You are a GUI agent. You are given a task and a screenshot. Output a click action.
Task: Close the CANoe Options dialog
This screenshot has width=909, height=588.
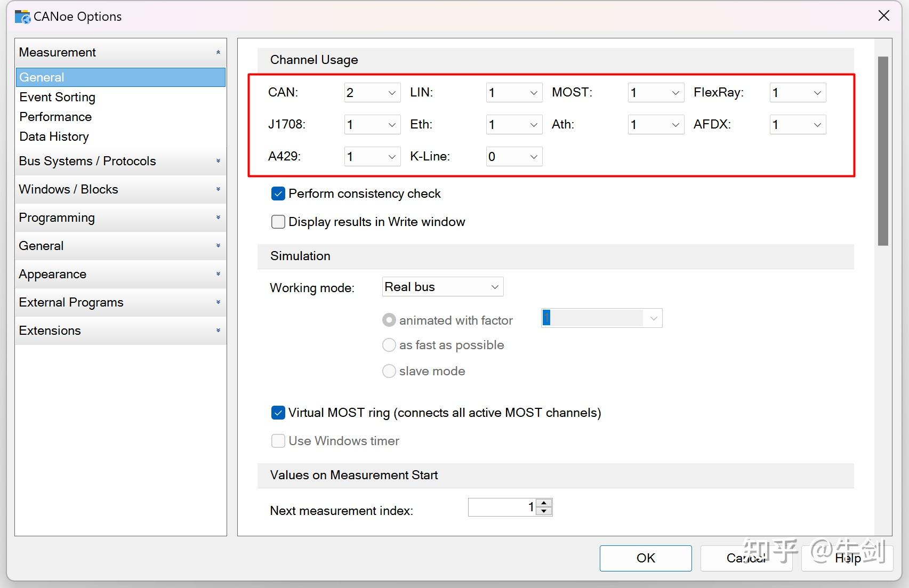884,16
